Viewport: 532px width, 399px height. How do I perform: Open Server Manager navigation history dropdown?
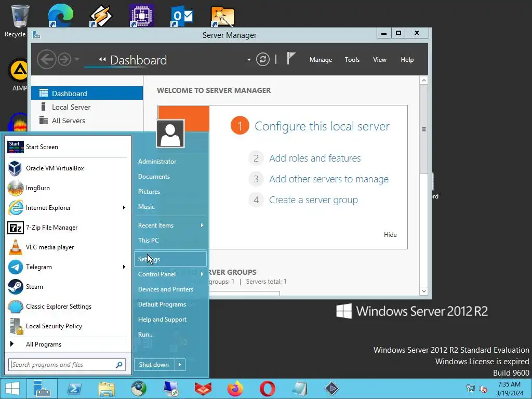[x=77, y=59]
